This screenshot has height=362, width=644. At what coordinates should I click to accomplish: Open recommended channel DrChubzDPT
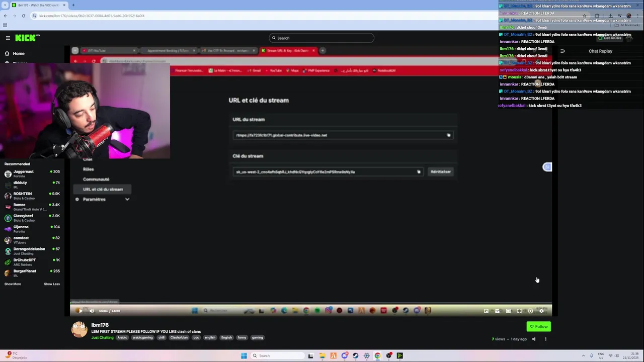pos(32,262)
